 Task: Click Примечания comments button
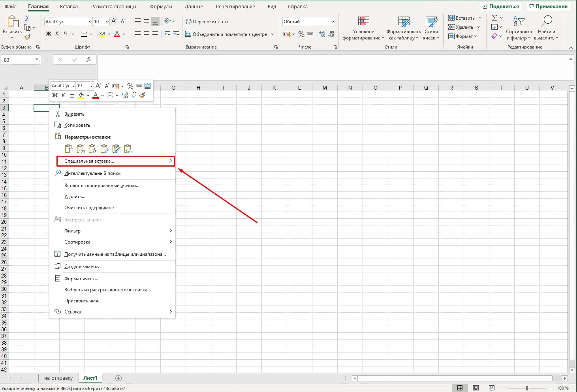pos(549,7)
